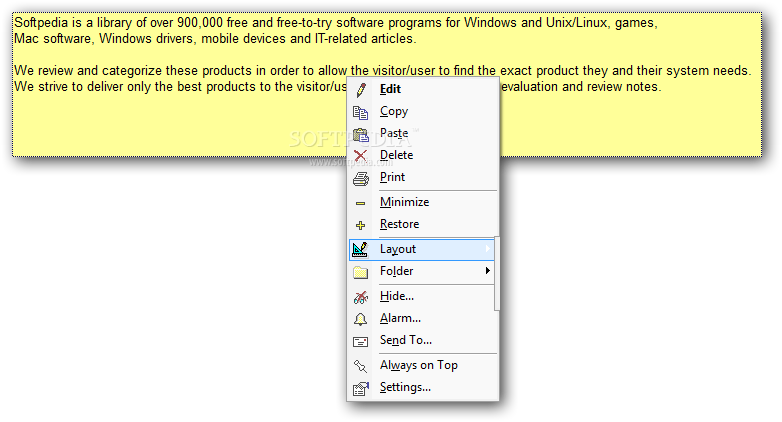Expand the Layout submenu arrow

[x=487, y=248]
